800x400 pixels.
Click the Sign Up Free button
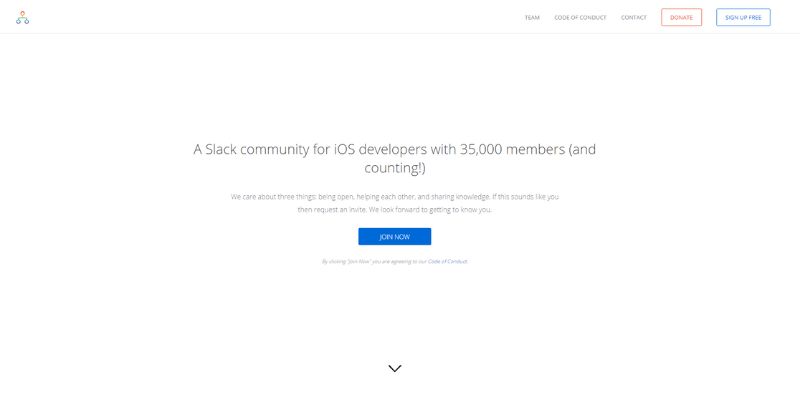(743, 17)
